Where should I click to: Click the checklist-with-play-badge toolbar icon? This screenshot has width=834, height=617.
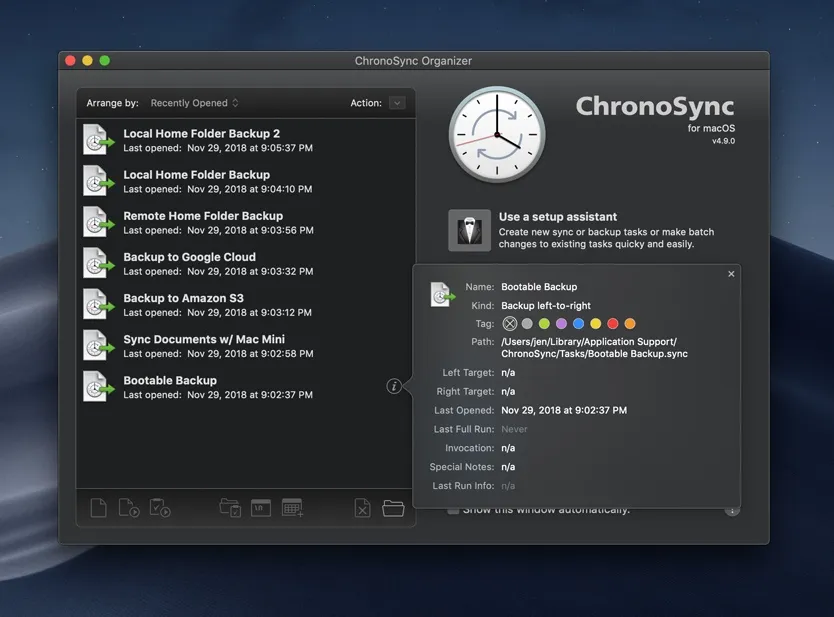(160, 508)
